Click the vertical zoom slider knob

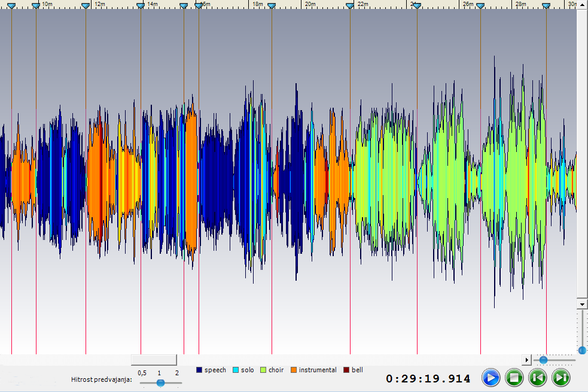click(582, 350)
